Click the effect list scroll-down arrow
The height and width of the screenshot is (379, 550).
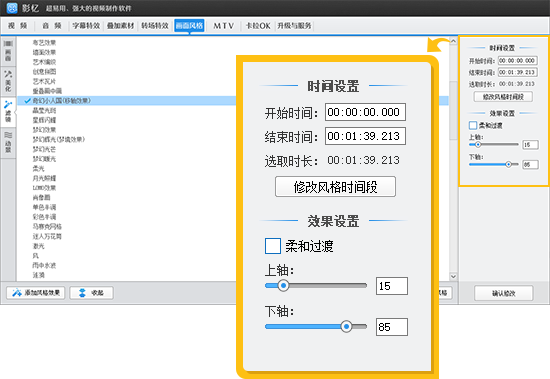click(x=453, y=277)
